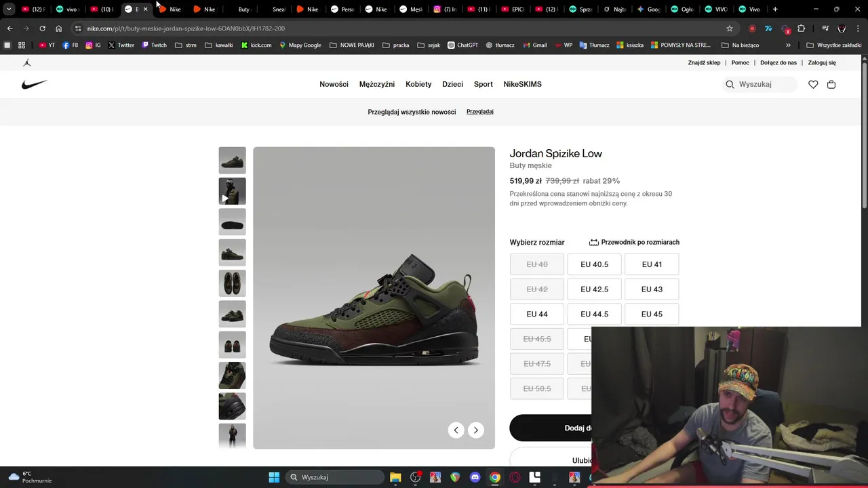868x488 pixels.
Task: Reload the page
Action: pyautogui.click(x=42, y=28)
